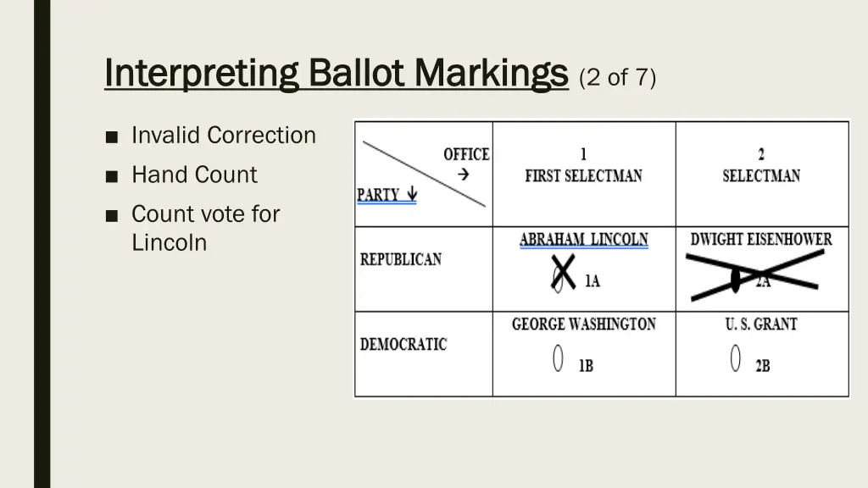Click the square bullet before Invalid Correction
Image resolution: width=868 pixels, height=488 pixels.
pos(112,136)
